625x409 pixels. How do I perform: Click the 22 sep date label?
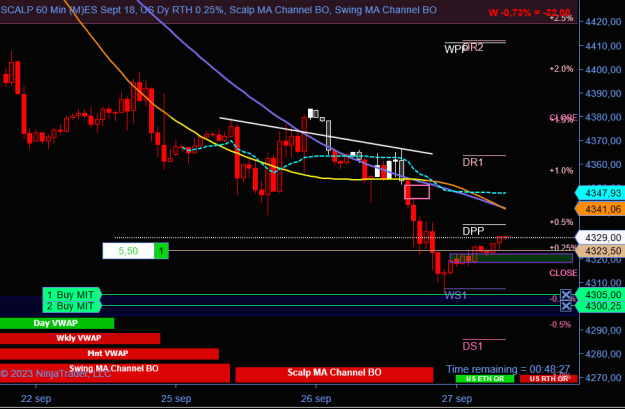(36, 399)
